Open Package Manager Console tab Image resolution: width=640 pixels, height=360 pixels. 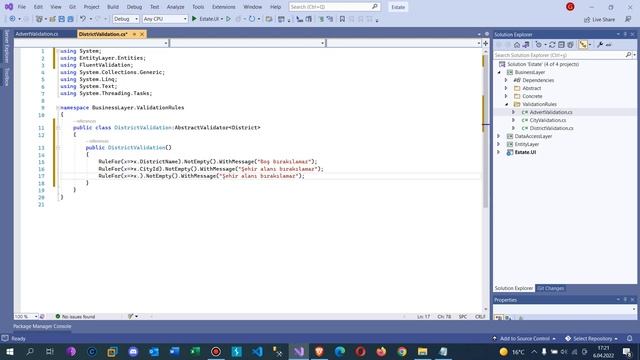point(42,326)
